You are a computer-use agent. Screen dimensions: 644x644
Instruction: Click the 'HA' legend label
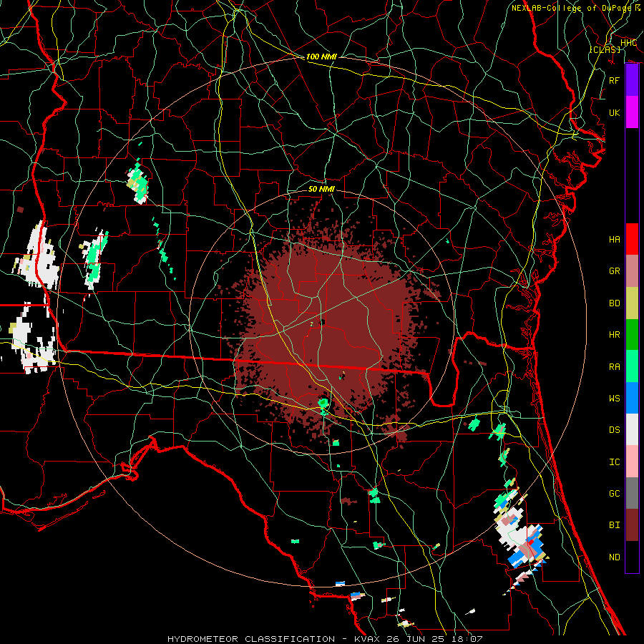tap(615, 240)
